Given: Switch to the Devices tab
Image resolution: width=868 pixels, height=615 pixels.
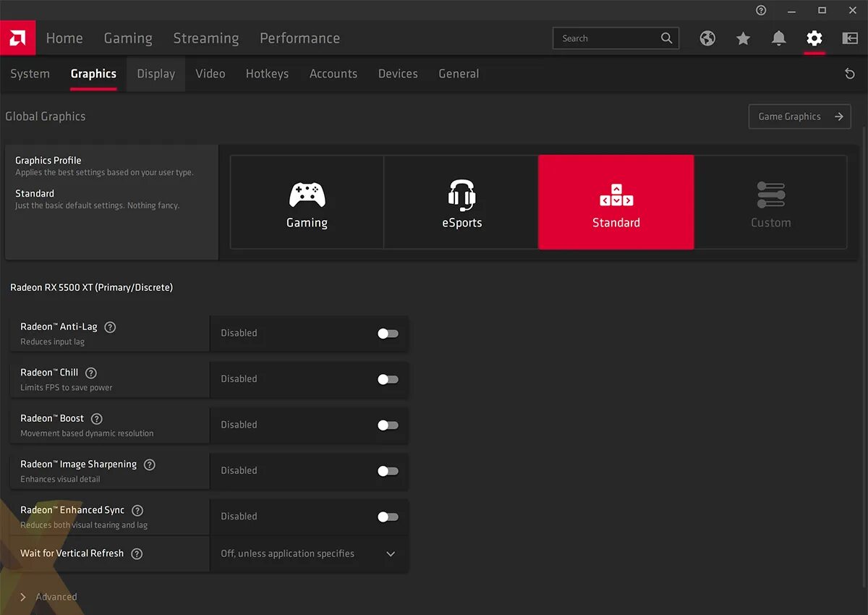Looking at the screenshot, I should [398, 74].
